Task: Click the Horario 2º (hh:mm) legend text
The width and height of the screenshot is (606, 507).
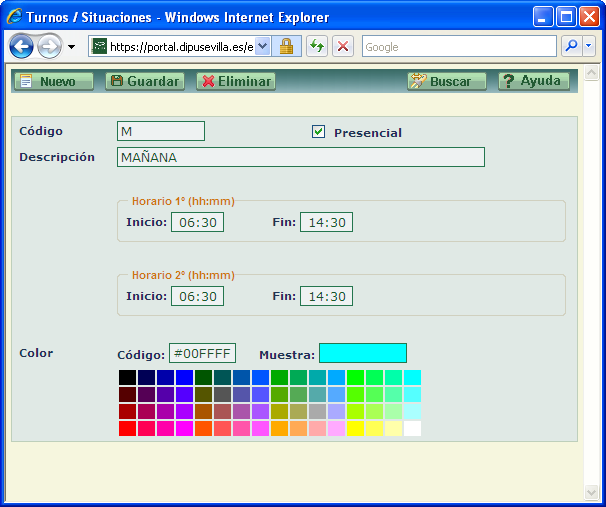Action: point(183,275)
